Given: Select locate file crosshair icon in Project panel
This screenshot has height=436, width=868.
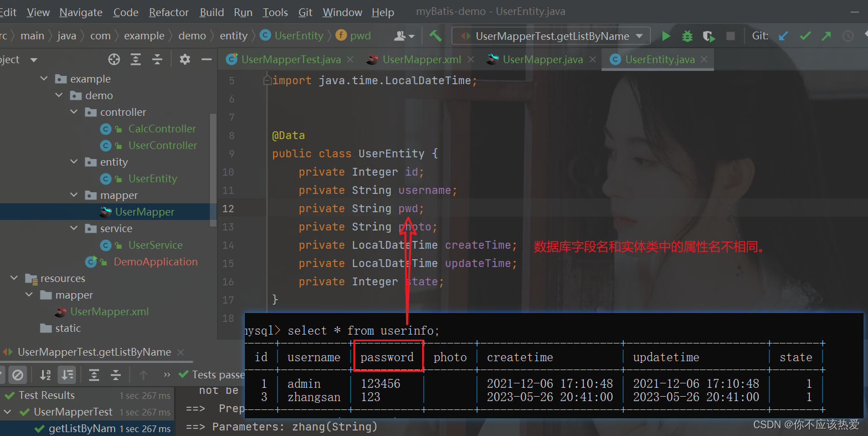Looking at the screenshot, I should (113, 59).
